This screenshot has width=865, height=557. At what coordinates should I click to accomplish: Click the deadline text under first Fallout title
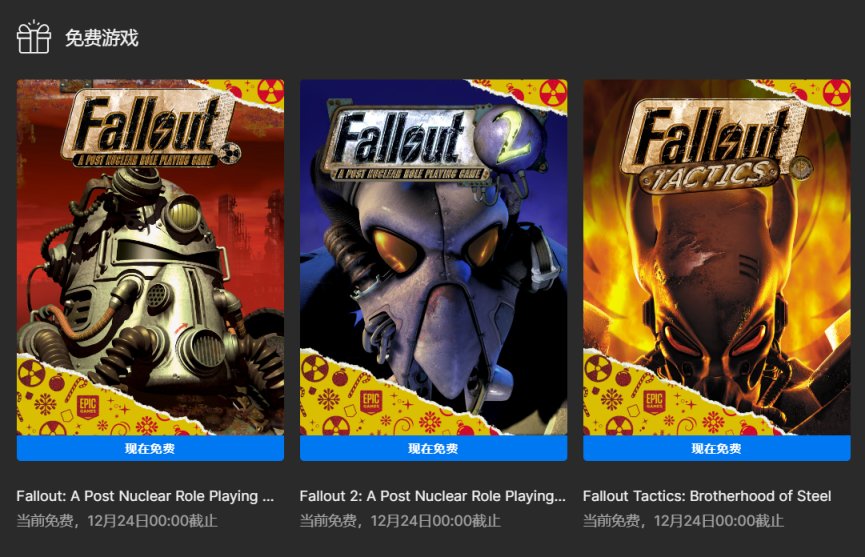click(x=117, y=521)
